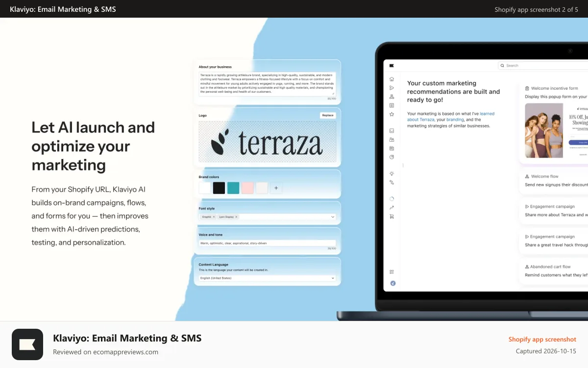Image resolution: width=588 pixels, height=368 pixels.
Task: Expand the Font style dropdown
Action: [333, 216]
